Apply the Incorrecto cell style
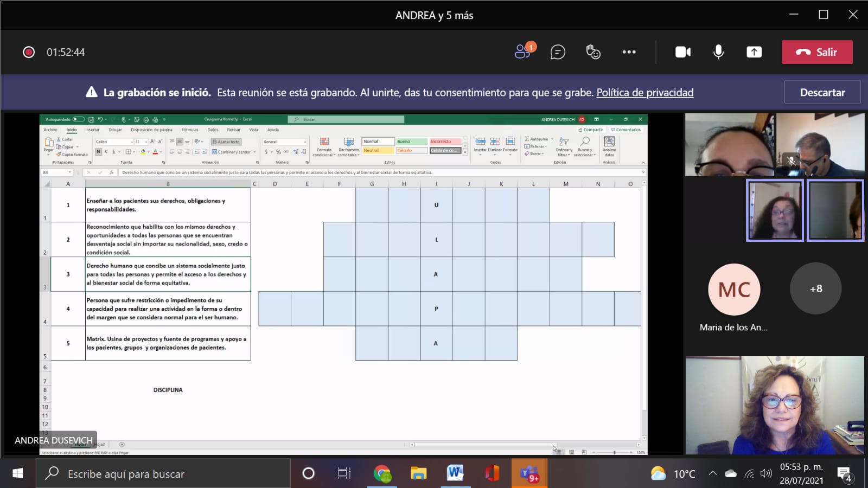Viewport: 868px width, 488px height. (x=445, y=142)
